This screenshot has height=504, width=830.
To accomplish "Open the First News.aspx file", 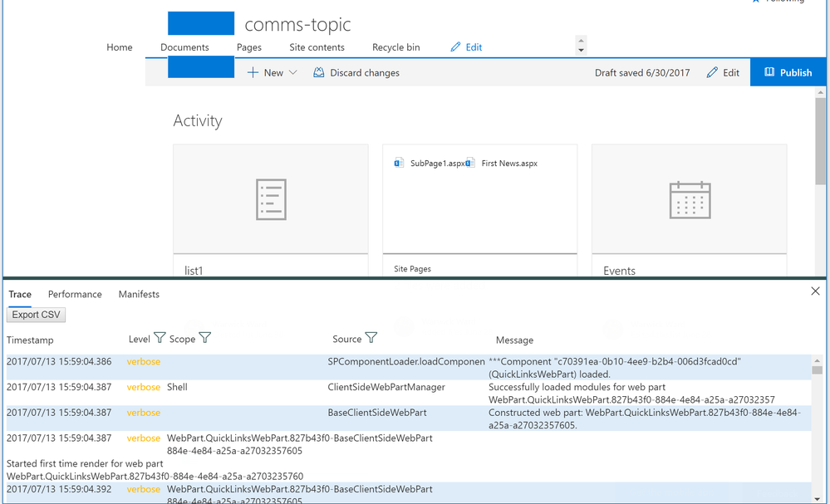I will [x=509, y=164].
